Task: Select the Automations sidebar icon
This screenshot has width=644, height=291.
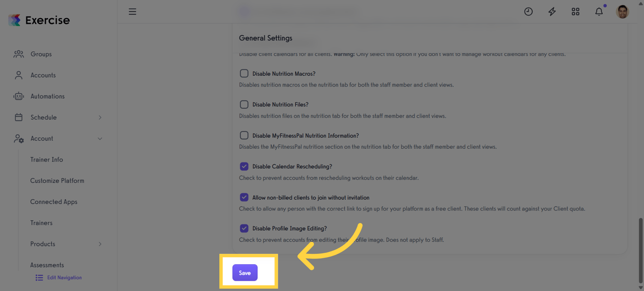Action: pyautogui.click(x=18, y=96)
